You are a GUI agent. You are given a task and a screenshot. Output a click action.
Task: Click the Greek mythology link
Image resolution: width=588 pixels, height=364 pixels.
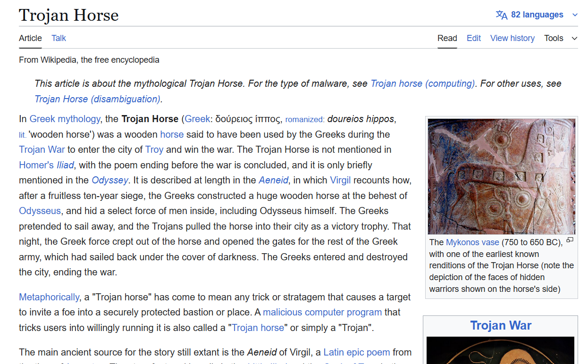65,119
